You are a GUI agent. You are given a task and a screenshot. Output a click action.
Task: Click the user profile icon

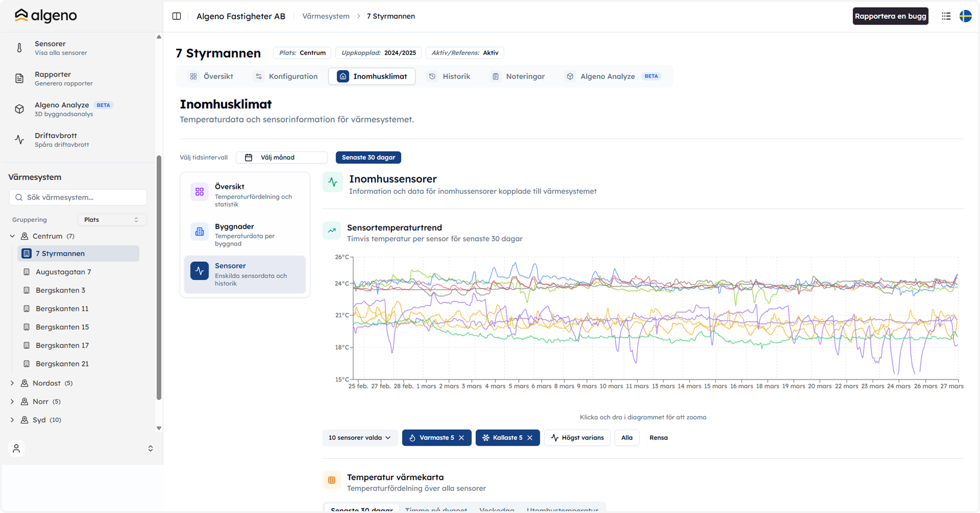click(x=16, y=448)
